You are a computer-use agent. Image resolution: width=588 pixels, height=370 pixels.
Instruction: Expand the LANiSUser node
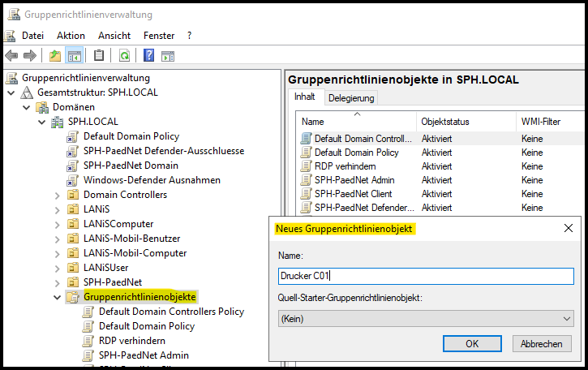coord(57,269)
